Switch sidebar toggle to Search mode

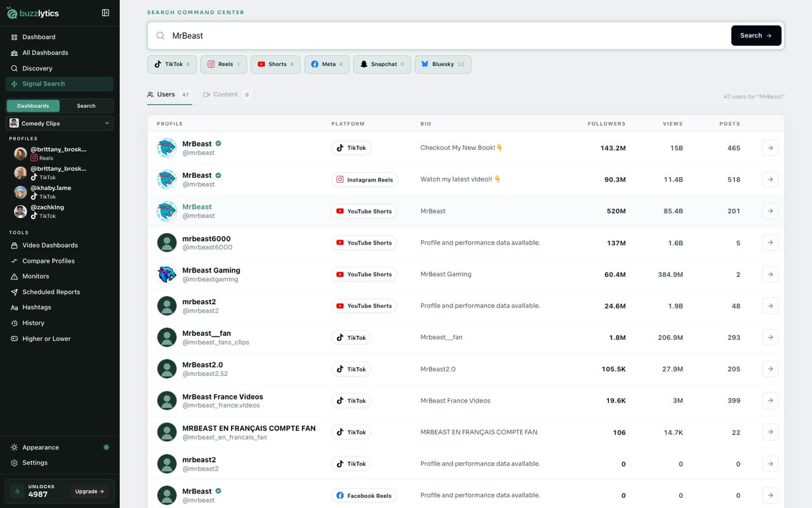click(86, 106)
